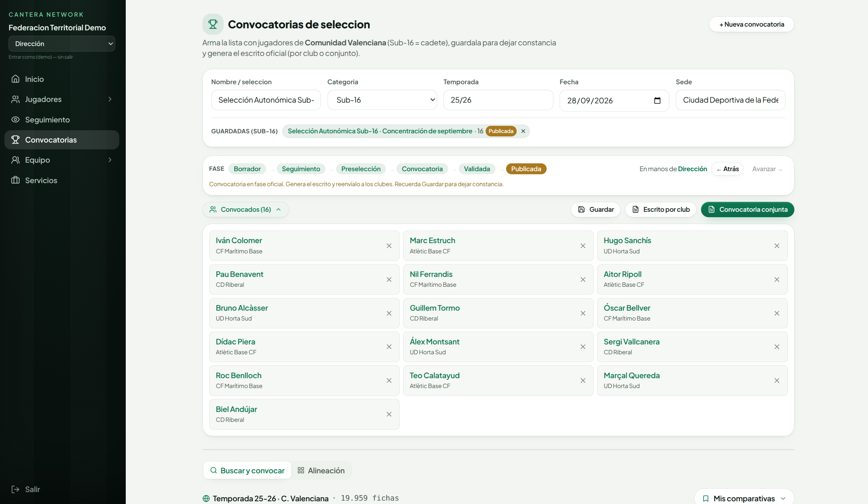Expand the Jugadores sidebar submenu
Viewport: 868px width, 504px height.
[110, 99]
